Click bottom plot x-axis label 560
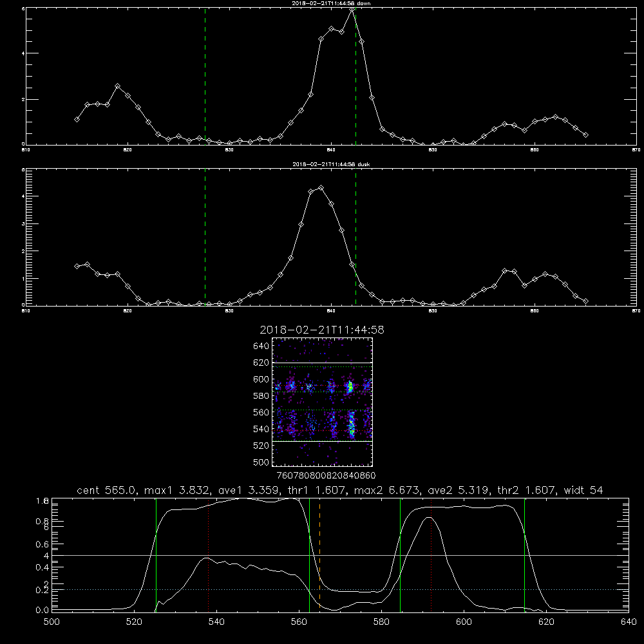 (x=299, y=622)
